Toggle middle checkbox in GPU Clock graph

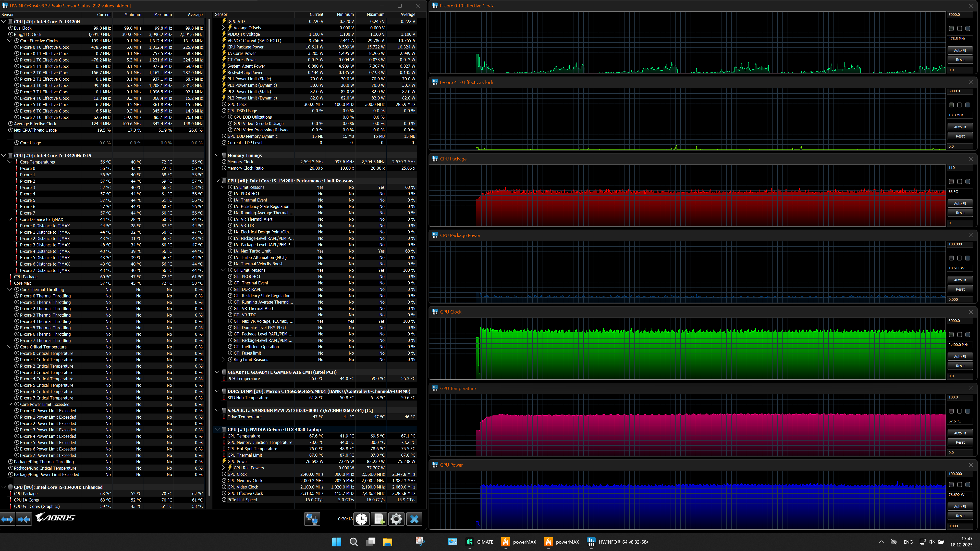pyautogui.click(x=960, y=335)
